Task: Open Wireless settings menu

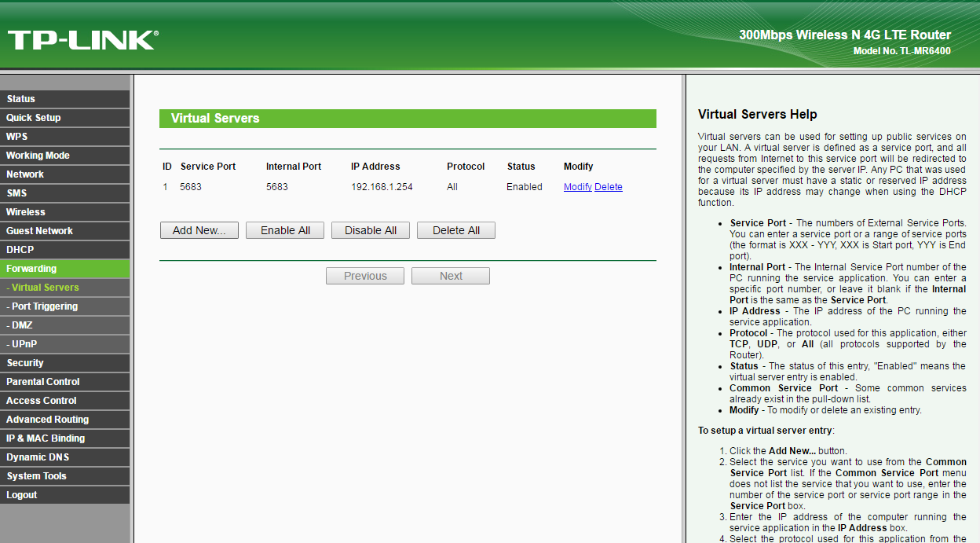Action: pyautogui.click(x=65, y=212)
